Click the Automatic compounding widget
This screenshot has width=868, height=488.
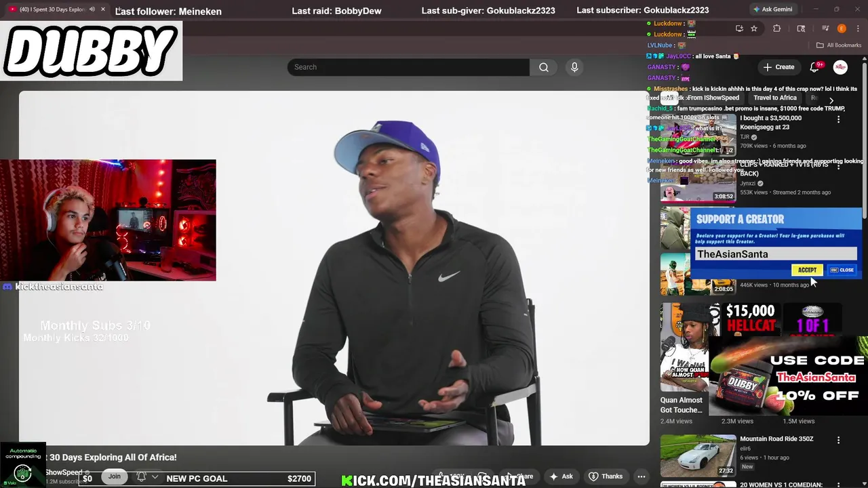tap(22, 465)
